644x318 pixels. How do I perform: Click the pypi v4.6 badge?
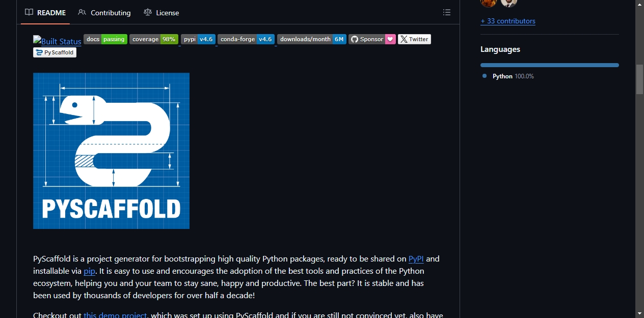click(x=198, y=39)
